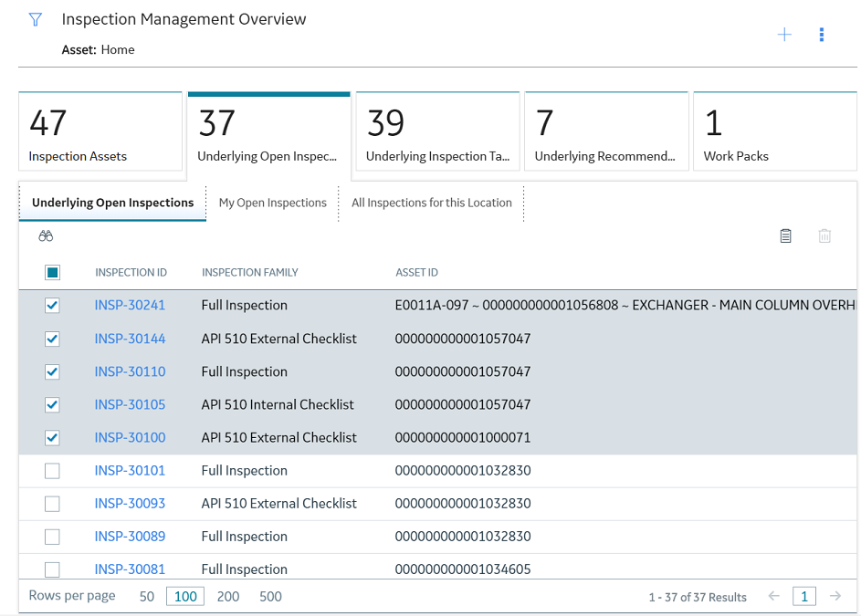
Task: Switch to All Inspections for this Location tab
Action: point(432,203)
